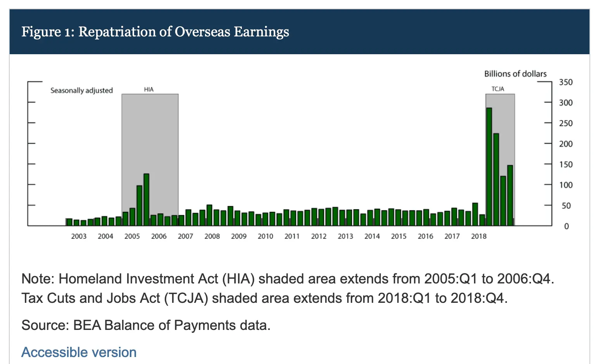Click the 150 value on y-axis

coord(565,165)
